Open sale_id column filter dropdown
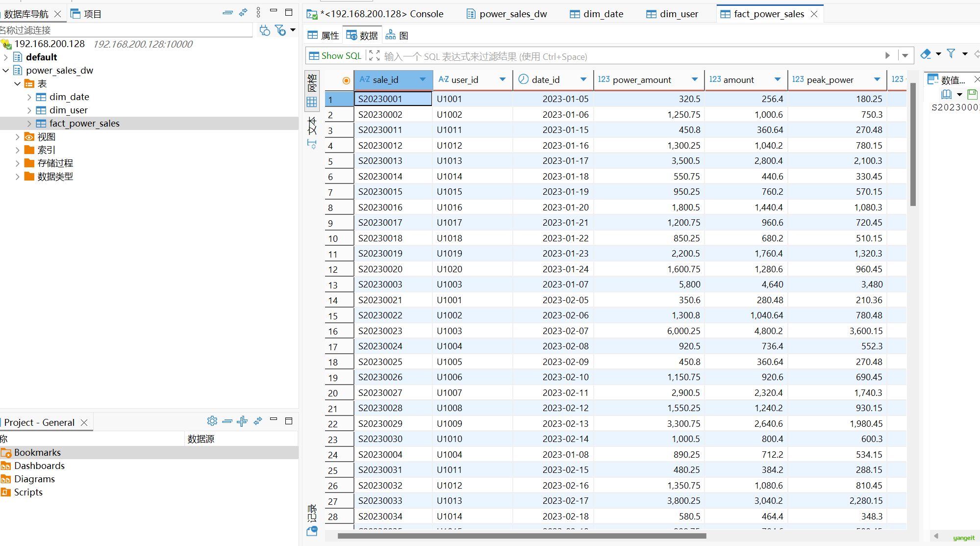 pos(423,79)
